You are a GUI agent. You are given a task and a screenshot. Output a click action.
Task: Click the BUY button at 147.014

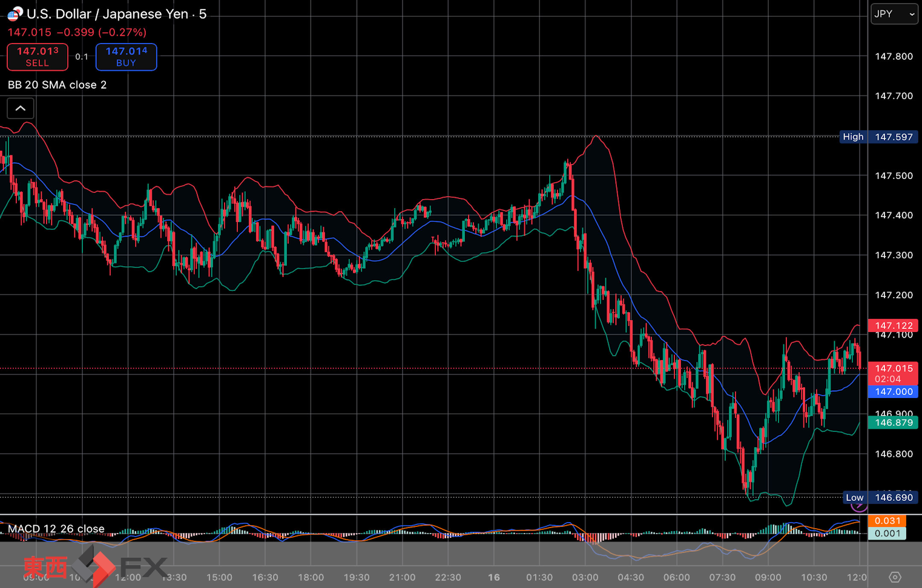(x=126, y=57)
